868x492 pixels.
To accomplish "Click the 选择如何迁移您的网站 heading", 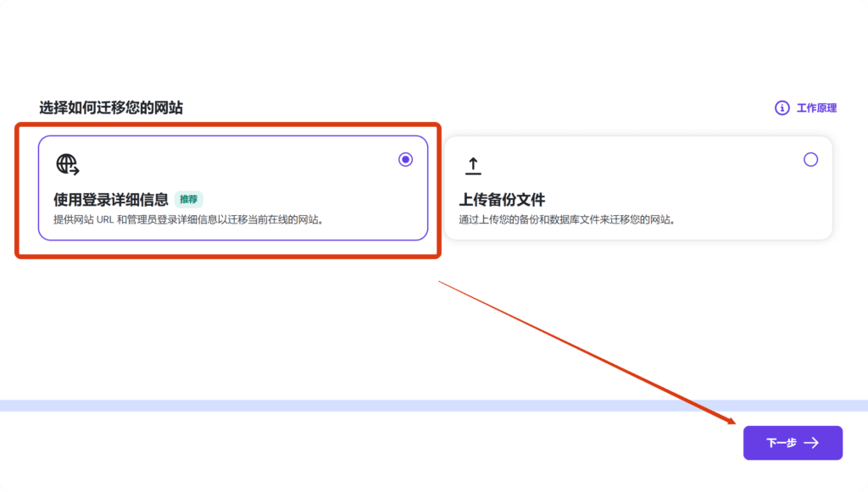I will 111,108.
